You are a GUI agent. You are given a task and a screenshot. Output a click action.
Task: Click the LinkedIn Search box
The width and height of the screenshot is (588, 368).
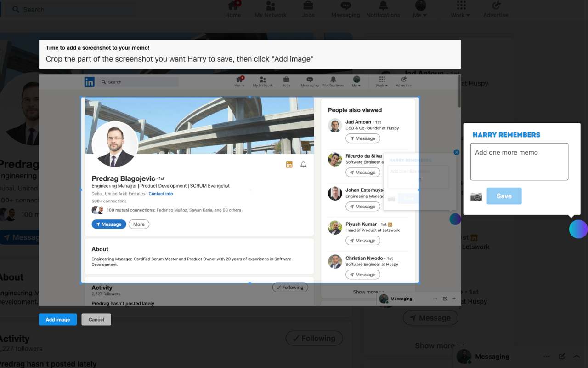click(x=71, y=9)
